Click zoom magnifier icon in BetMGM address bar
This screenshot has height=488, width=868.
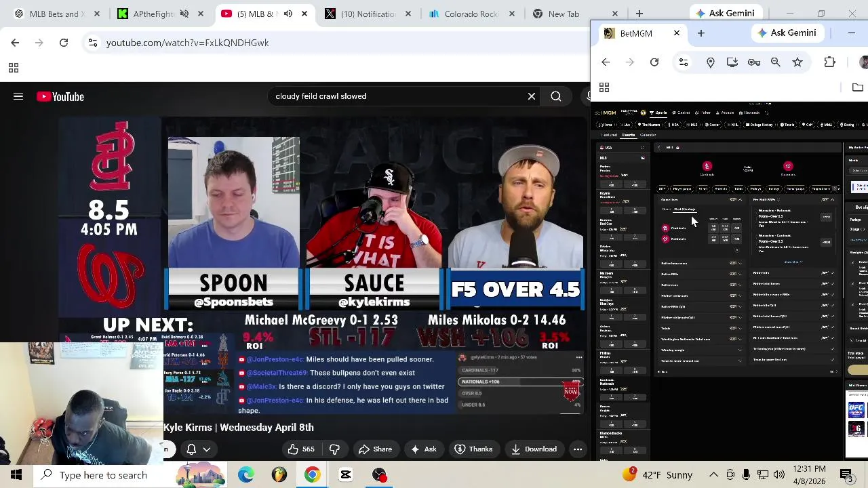click(x=776, y=62)
